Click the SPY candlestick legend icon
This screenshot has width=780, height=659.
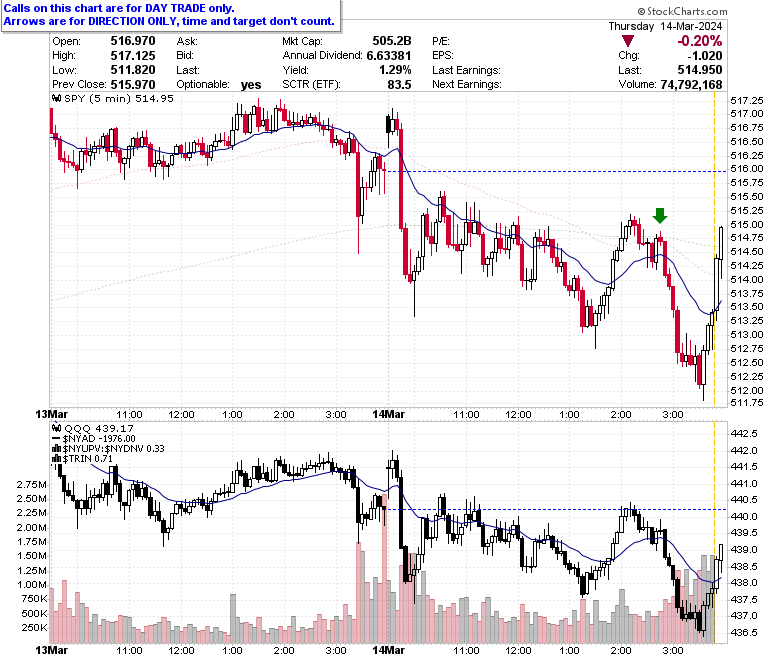tap(56, 98)
